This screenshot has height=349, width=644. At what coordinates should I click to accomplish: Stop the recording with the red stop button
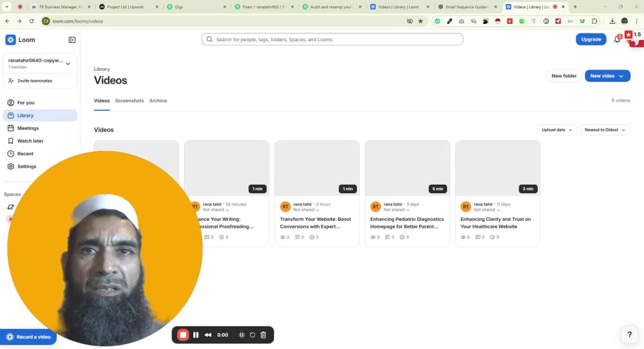click(x=183, y=335)
